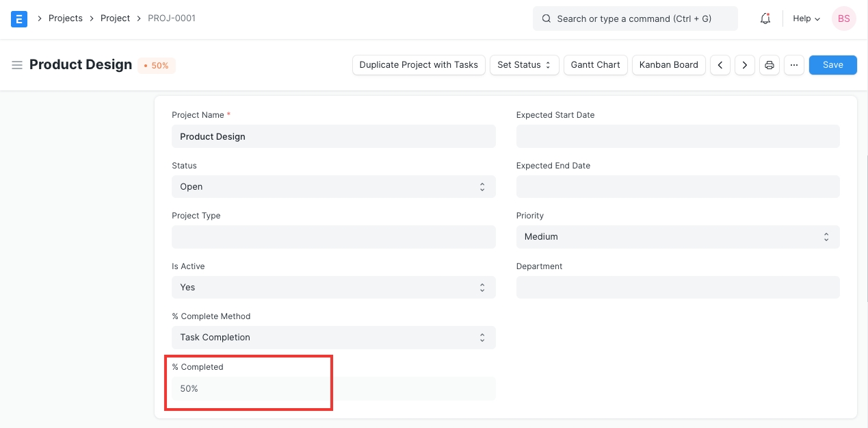
Task: Open the notifications bell
Action: [x=765, y=18]
